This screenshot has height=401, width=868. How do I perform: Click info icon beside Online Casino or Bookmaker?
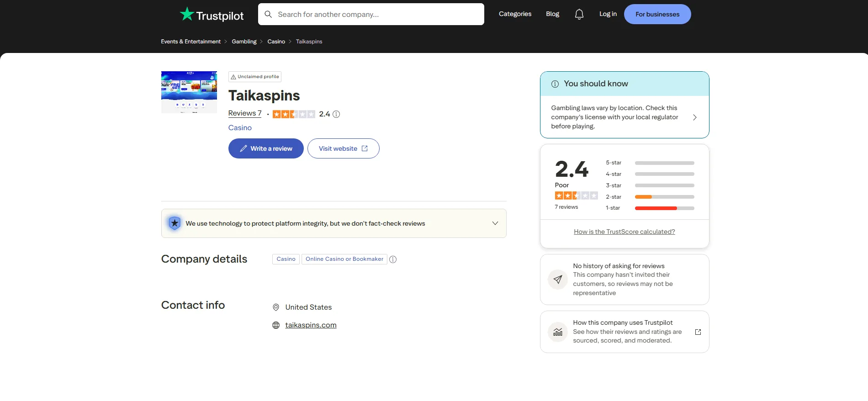(x=393, y=259)
